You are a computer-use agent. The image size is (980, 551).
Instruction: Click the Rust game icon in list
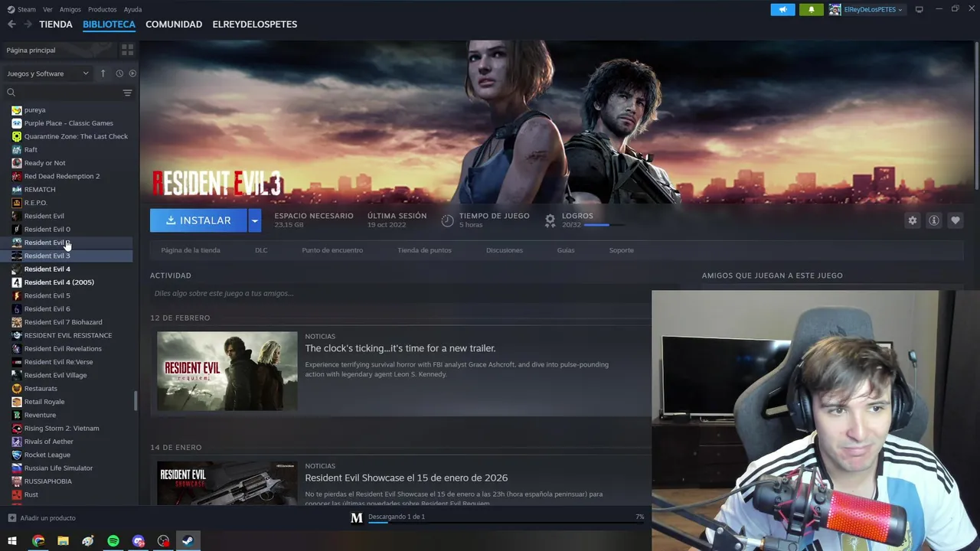pyautogui.click(x=17, y=494)
